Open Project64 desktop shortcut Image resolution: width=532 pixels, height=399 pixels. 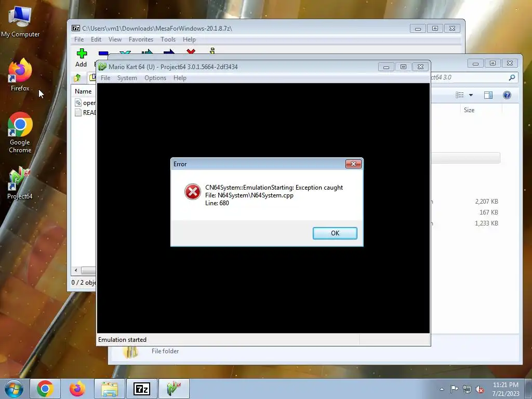(x=20, y=182)
